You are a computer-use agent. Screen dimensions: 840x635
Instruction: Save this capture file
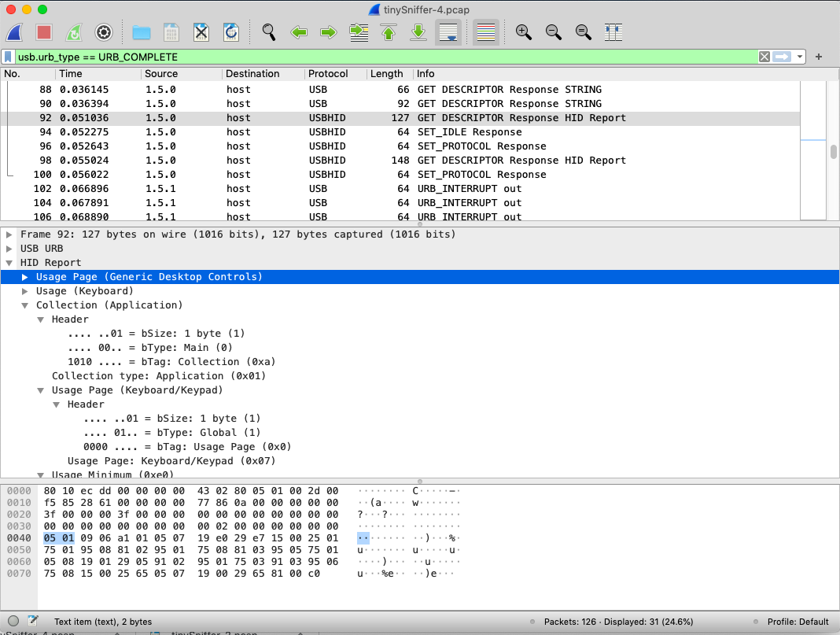[x=171, y=33]
